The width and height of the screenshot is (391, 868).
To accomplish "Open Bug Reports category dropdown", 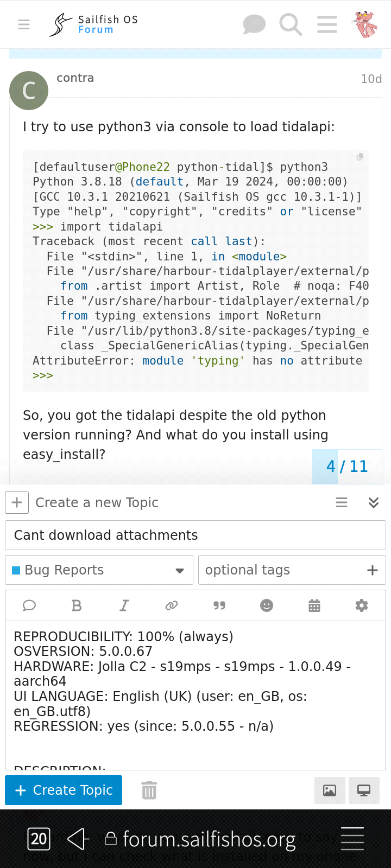I will [99, 570].
